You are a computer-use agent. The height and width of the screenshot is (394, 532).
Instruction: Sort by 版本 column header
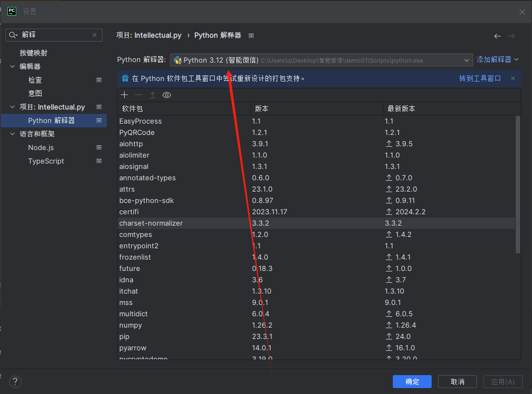[317, 108]
